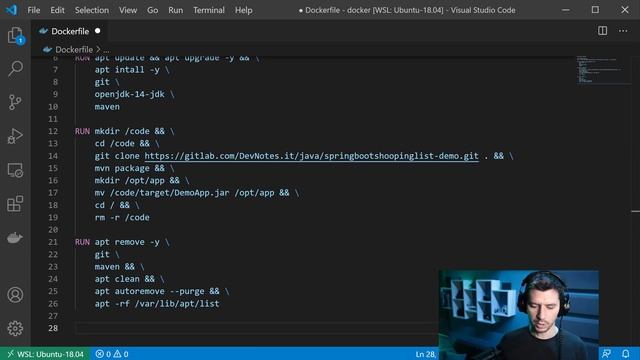Open the Manage settings gear
The width and height of the screenshot is (640, 360).
[x=15, y=328]
